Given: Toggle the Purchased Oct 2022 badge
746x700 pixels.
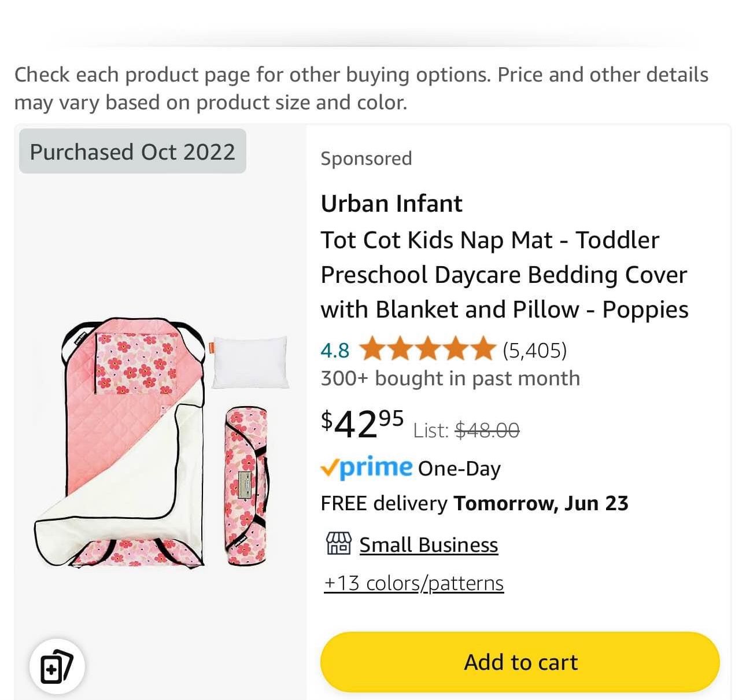Looking at the screenshot, I should [x=131, y=152].
